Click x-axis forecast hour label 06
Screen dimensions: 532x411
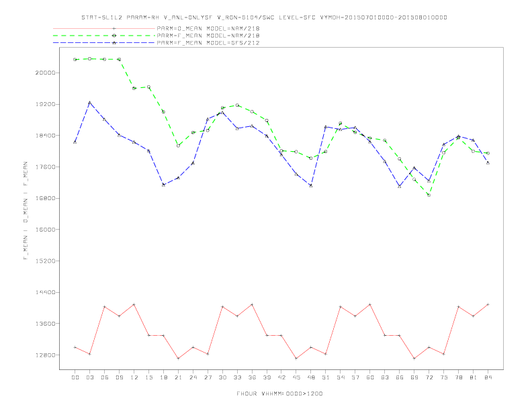[x=105, y=377]
